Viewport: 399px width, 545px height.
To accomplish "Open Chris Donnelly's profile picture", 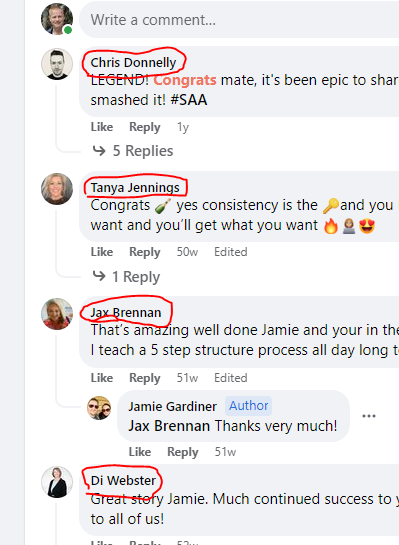I will tap(57, 64).
